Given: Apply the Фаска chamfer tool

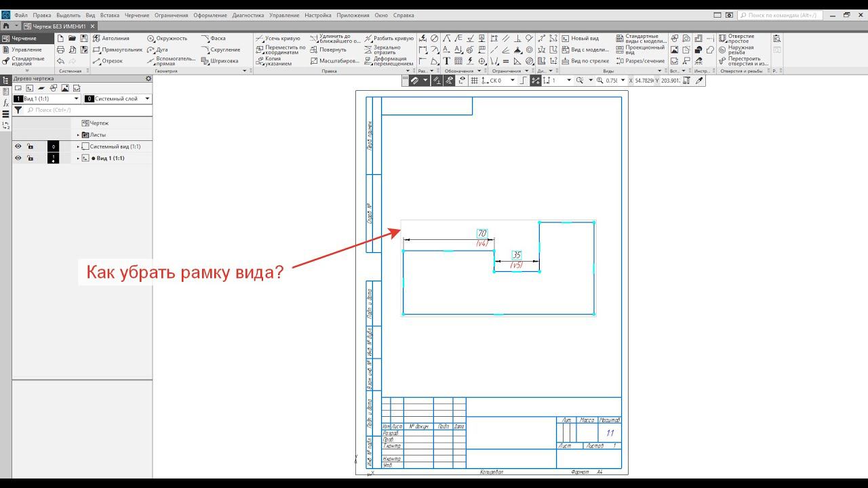Looking at the screenshot, I should (214, 39).
